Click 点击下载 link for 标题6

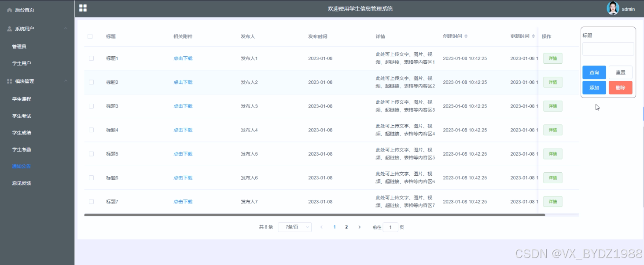[183, 178]
